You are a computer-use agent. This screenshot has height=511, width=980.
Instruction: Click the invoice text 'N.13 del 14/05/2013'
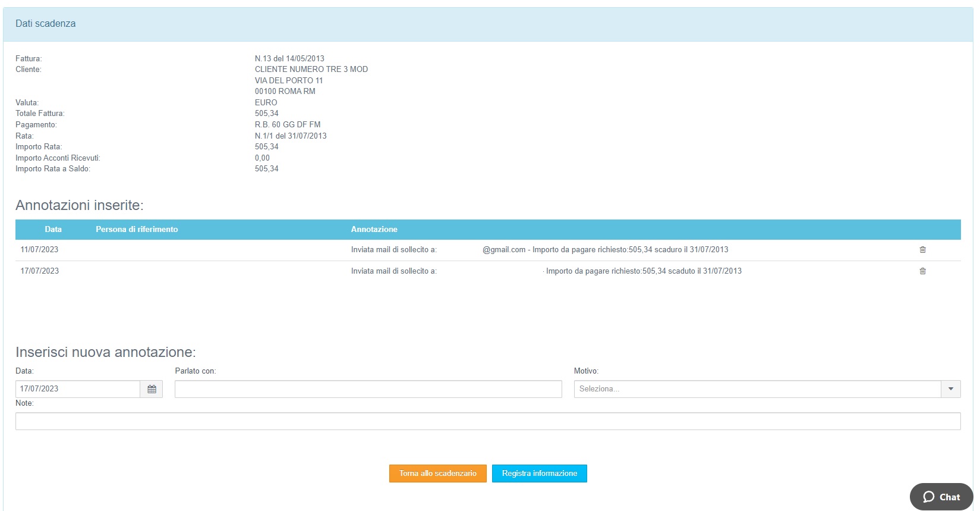coord(289,59)
